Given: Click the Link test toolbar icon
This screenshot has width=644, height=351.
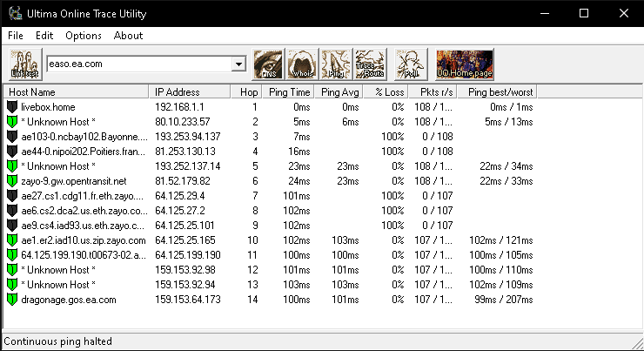Looking at the screenshot, I should (25, 64).
